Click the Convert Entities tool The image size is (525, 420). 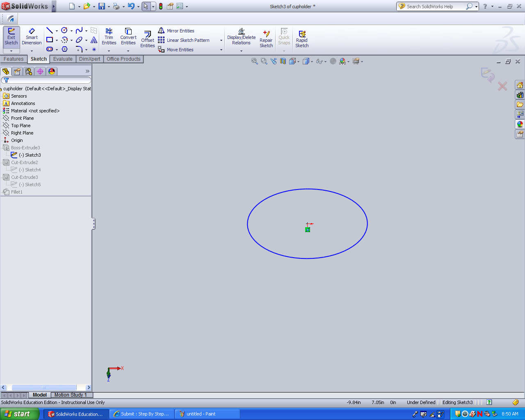[128, 37]
